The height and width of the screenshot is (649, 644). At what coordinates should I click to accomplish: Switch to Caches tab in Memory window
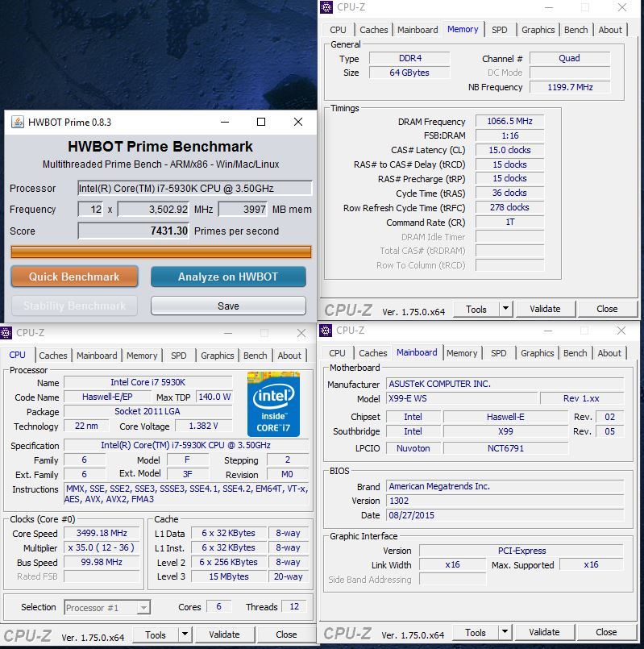[373, 30]
